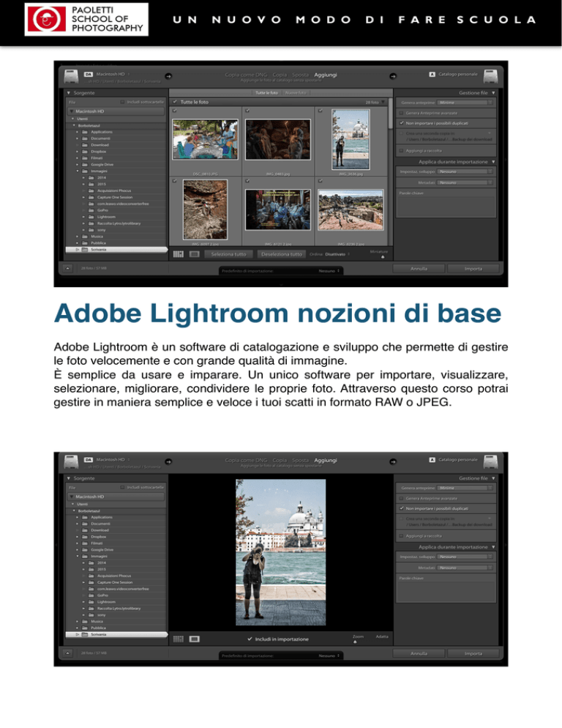Click the Google Drive folder icon in the top dialog
The width and height of the screenshot is (562, 728).
(85, 164)
